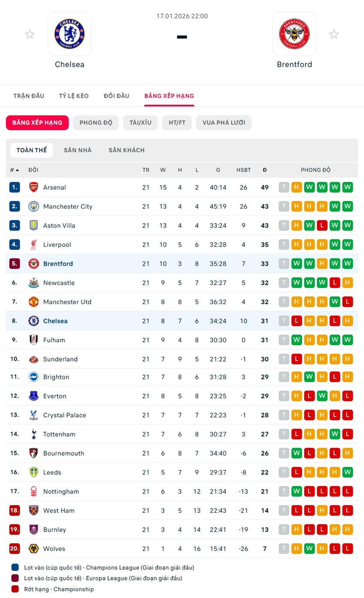
Task: Sort table by the # rank column
Action: (14, 170)
